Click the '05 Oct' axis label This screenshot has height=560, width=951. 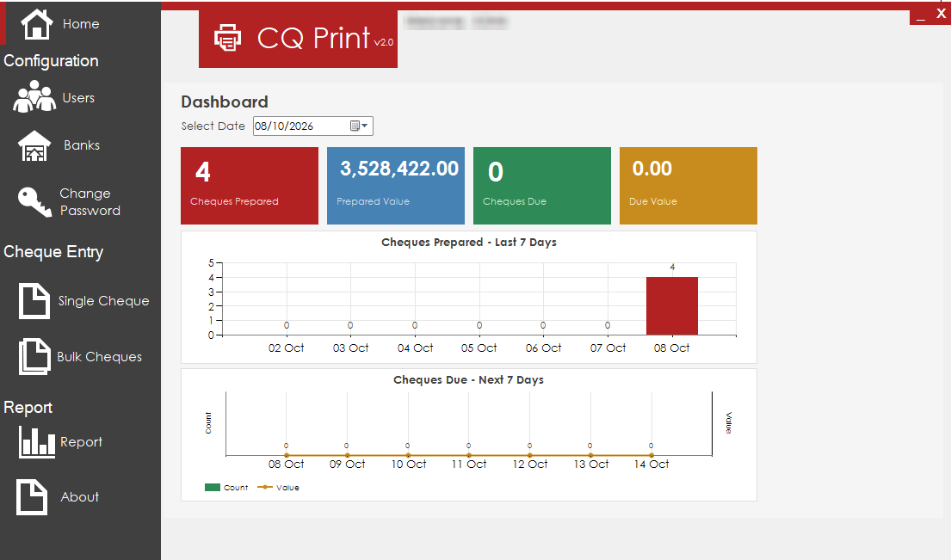pos(479,348)
